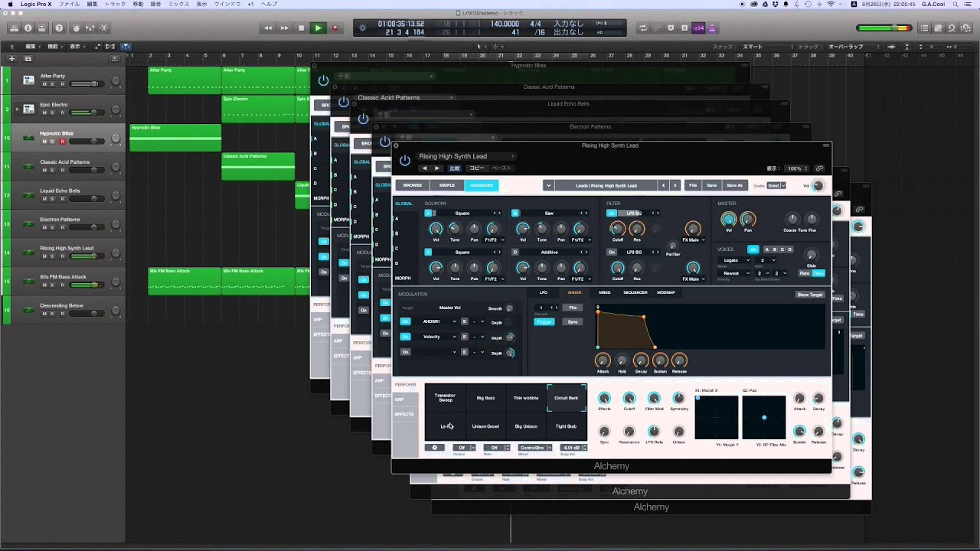
Task: Click the LCD display settings gear
Action: (363, 28)
